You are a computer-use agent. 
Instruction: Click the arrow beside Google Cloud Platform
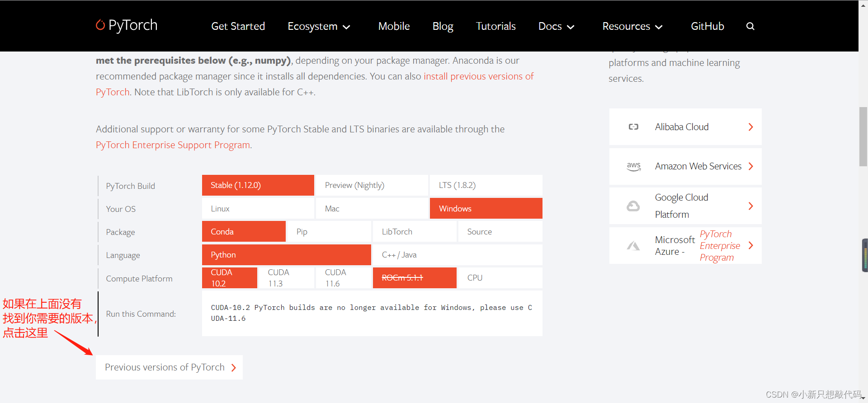[750, 206]
